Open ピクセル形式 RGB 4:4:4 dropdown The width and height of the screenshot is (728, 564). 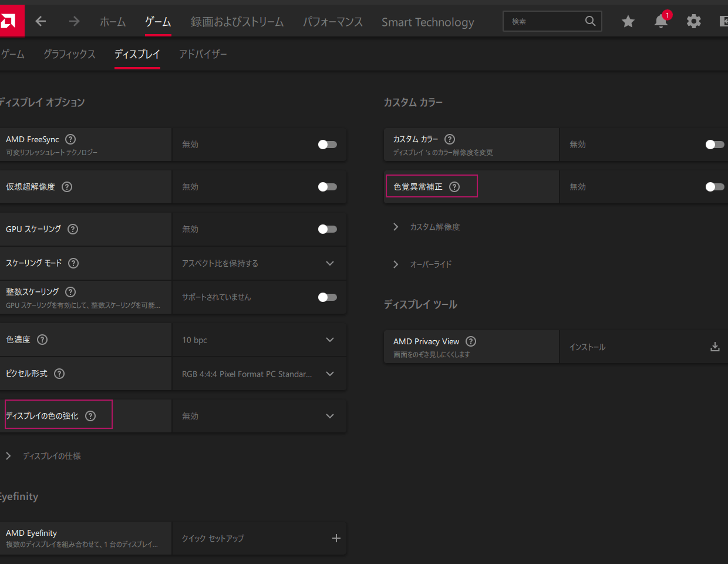coord(259,374)
